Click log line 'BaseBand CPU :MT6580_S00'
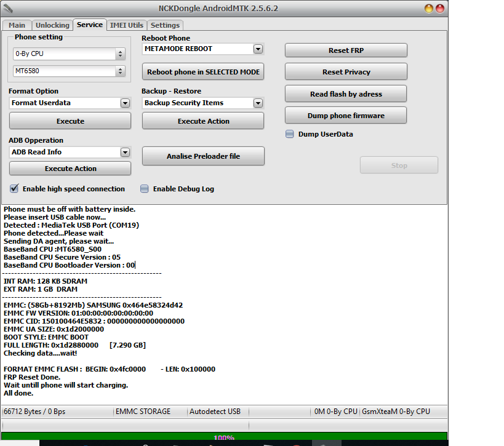Viewport: 504px width, 446px height. (x=53, y=249)
